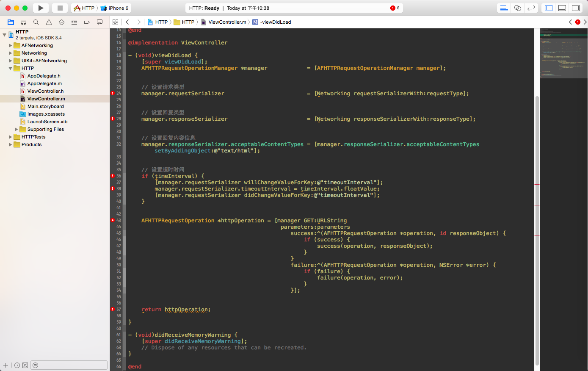Click "2 targets, iOS SDK 8.4" subtitle
Viewport: 588px width, 371px height.
pyautogui.click(x=39, y=38)
